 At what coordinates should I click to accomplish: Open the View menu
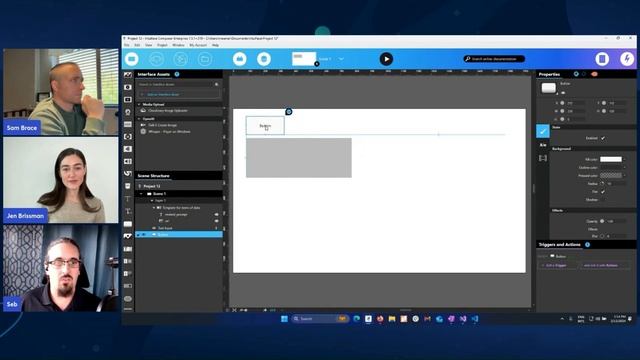(x=149, y=45)
